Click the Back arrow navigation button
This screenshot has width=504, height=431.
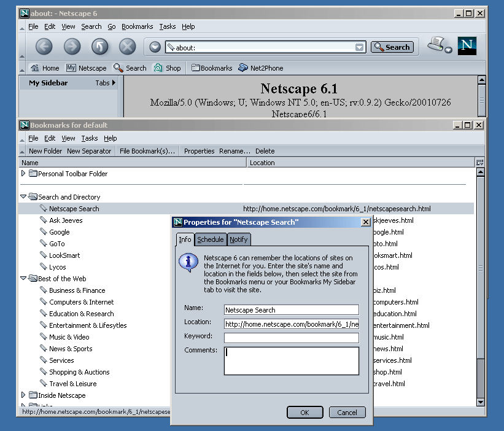tap(44, 47)
